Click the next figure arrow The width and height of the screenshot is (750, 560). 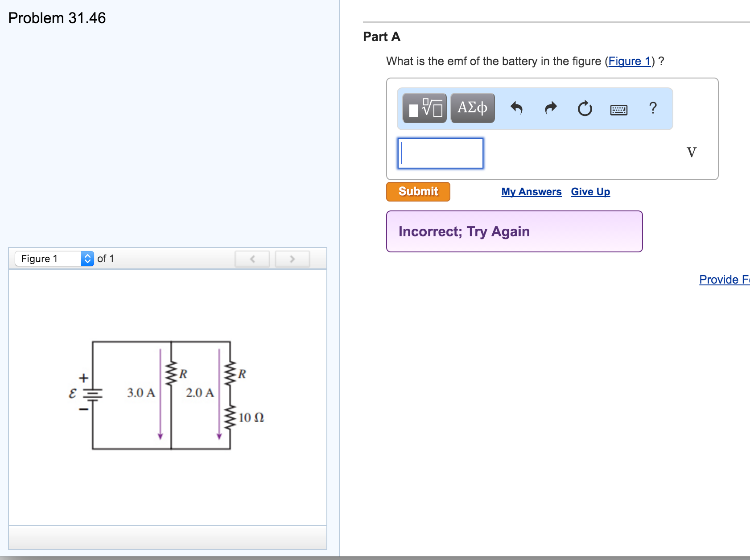tap(292, 259)
